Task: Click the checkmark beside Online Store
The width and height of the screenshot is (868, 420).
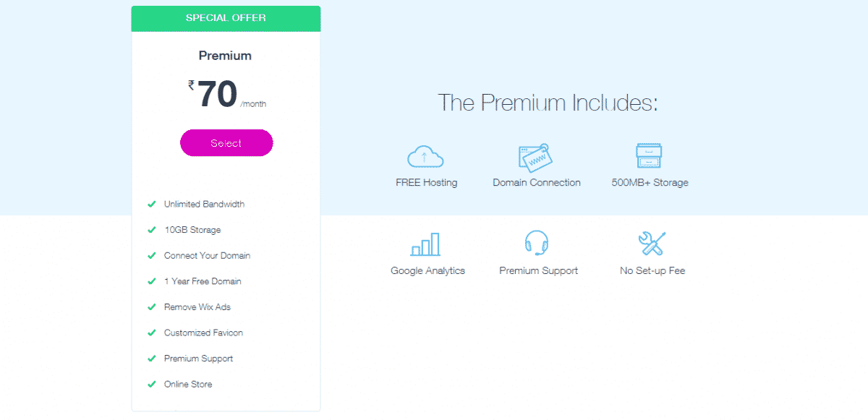Action: click(x=151, y=384)
